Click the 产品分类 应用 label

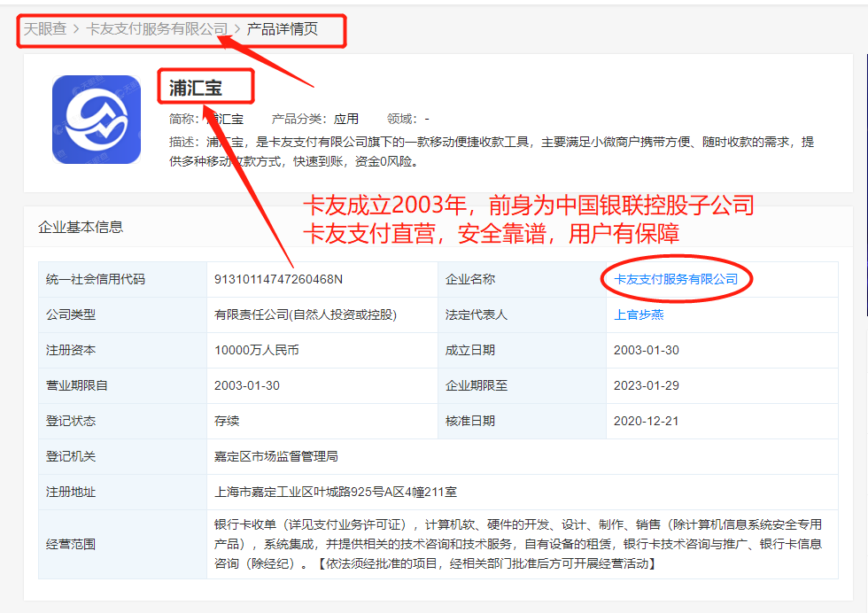click(315, 119)
